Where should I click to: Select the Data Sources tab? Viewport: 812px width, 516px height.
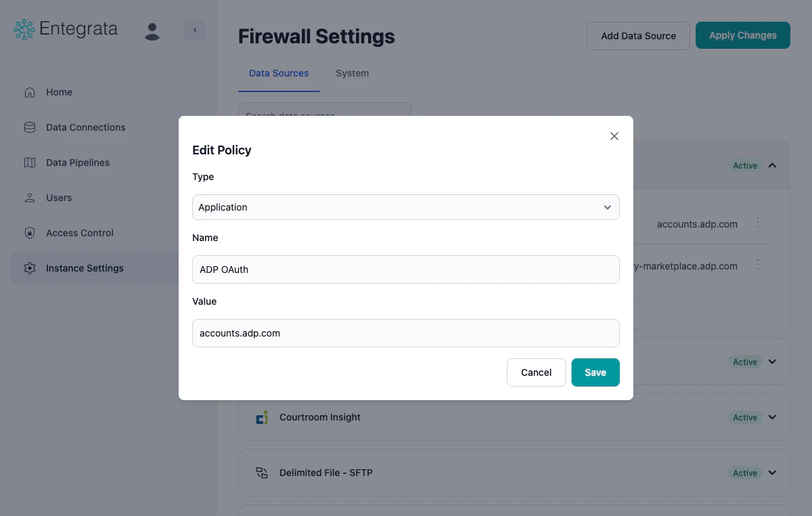pyautogui.click(x=279, y=73)
